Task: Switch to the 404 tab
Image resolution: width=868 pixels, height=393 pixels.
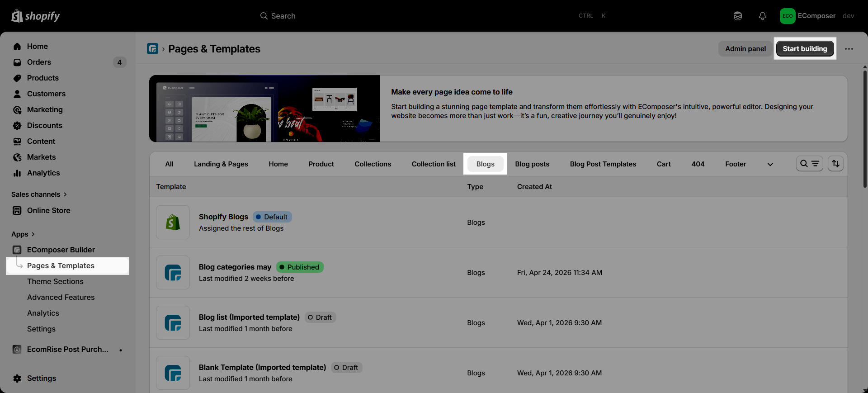Action: click(x=698, y=164)
